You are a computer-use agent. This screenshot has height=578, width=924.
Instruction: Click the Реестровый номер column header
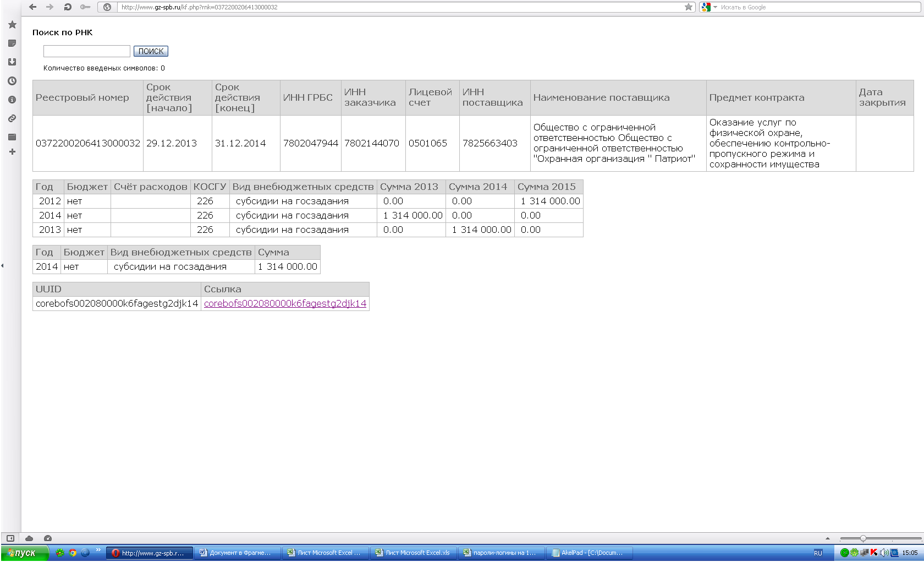click(88, 97)
